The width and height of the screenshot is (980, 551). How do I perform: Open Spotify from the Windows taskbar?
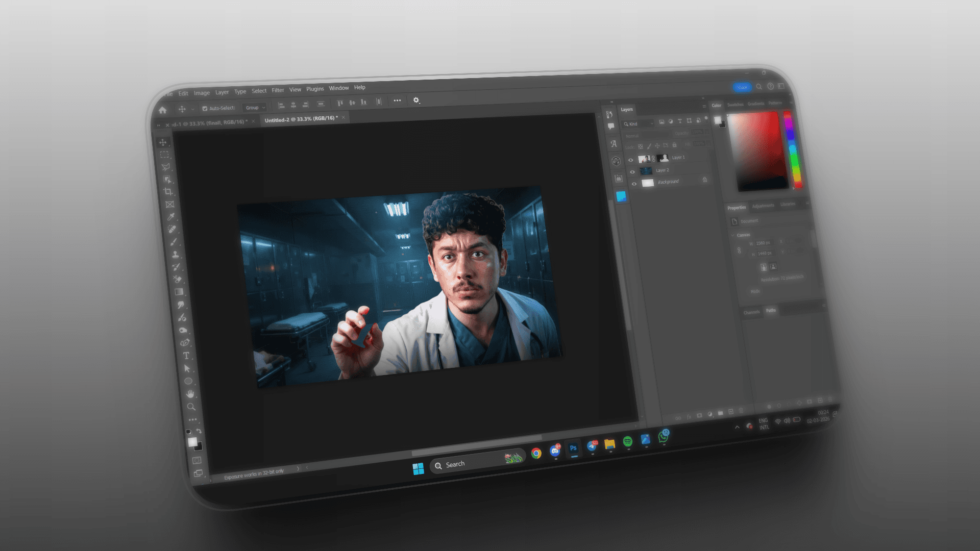click(627, 442)
